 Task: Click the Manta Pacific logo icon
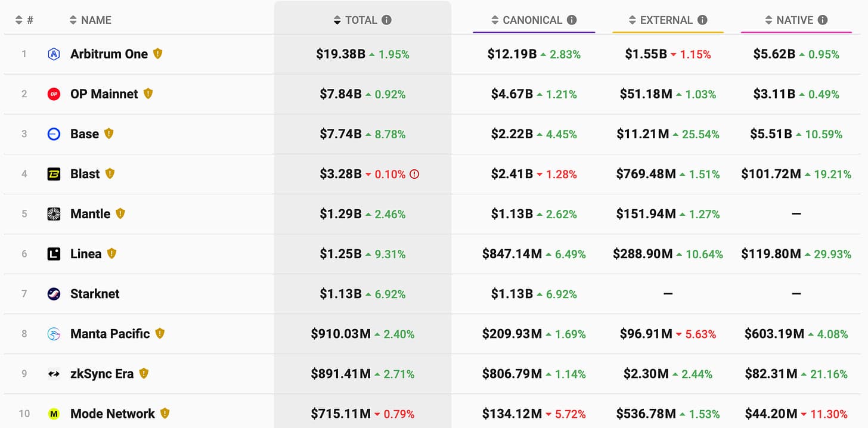tap(54, 334)
